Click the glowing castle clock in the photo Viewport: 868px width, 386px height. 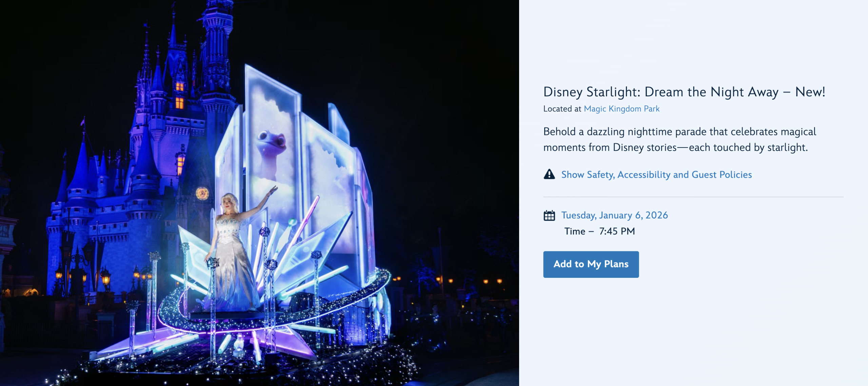[202, 194]
